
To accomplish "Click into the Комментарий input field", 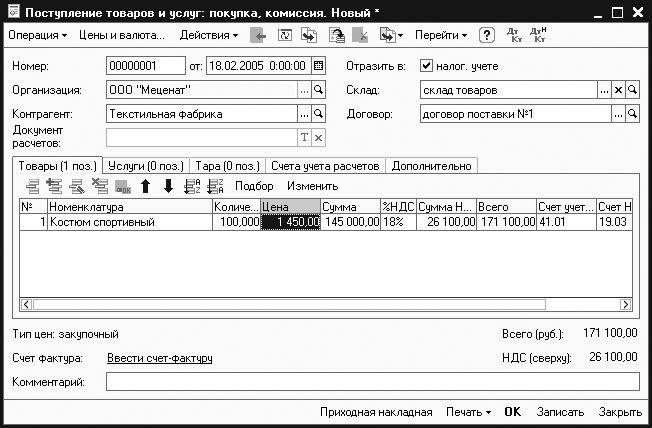I will click(373, 381).
